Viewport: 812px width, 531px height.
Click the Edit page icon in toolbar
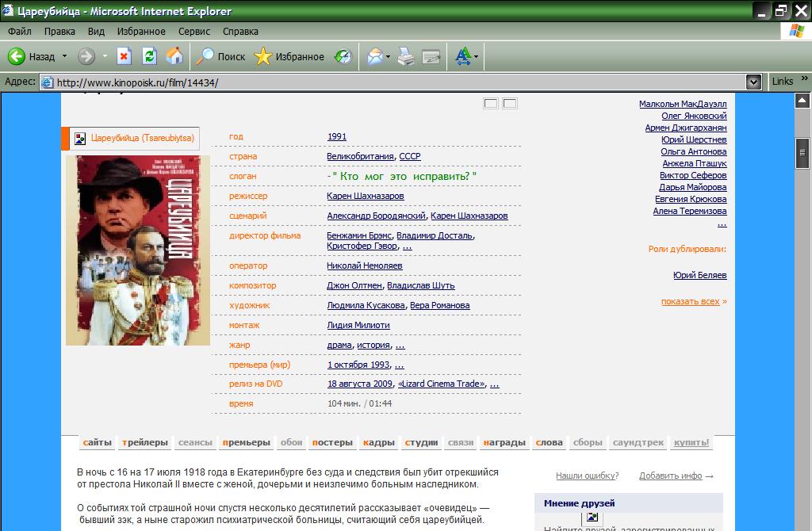click(431, 57)
